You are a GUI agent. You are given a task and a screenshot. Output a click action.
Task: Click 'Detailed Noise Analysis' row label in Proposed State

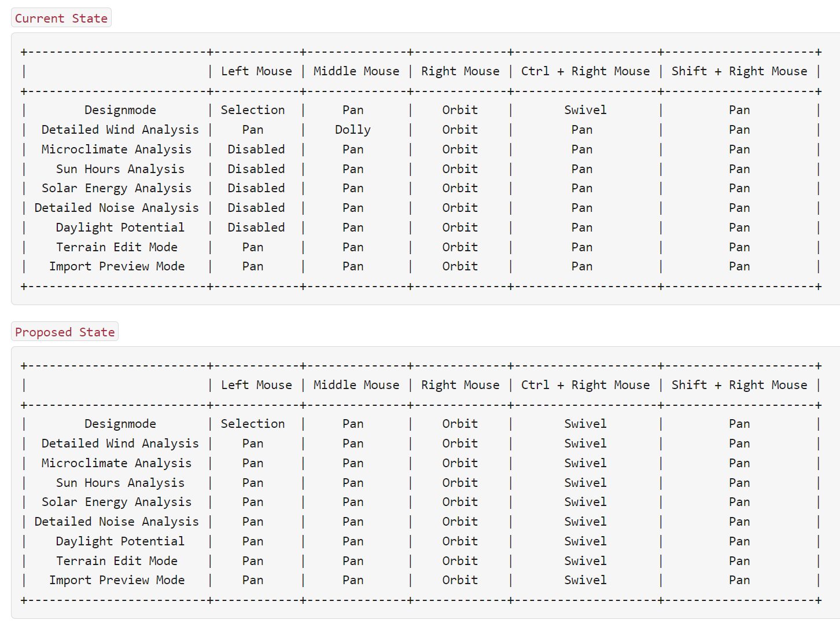pos(116,522)
